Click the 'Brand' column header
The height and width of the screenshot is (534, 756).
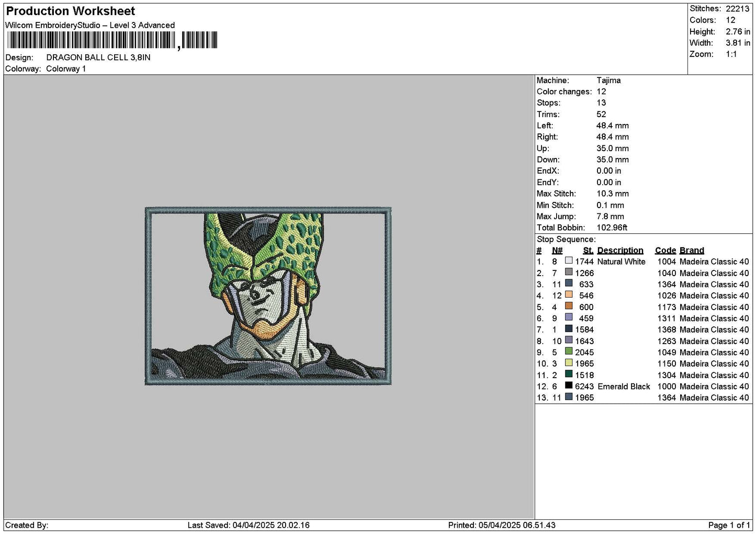692,251
